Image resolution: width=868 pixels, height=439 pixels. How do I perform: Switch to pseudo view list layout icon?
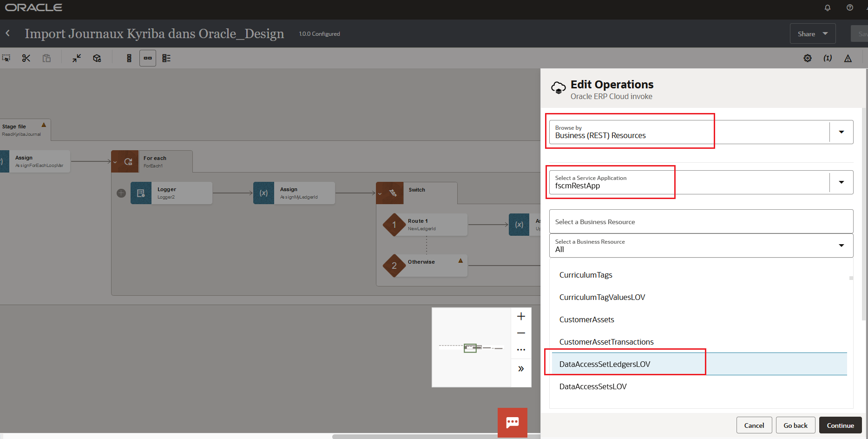[166, 58]
